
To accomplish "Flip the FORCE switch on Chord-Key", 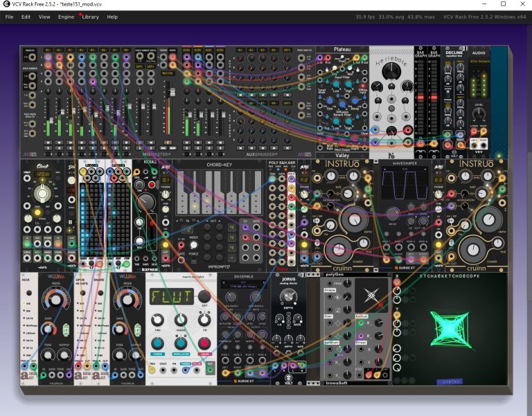I will [193, 261].
